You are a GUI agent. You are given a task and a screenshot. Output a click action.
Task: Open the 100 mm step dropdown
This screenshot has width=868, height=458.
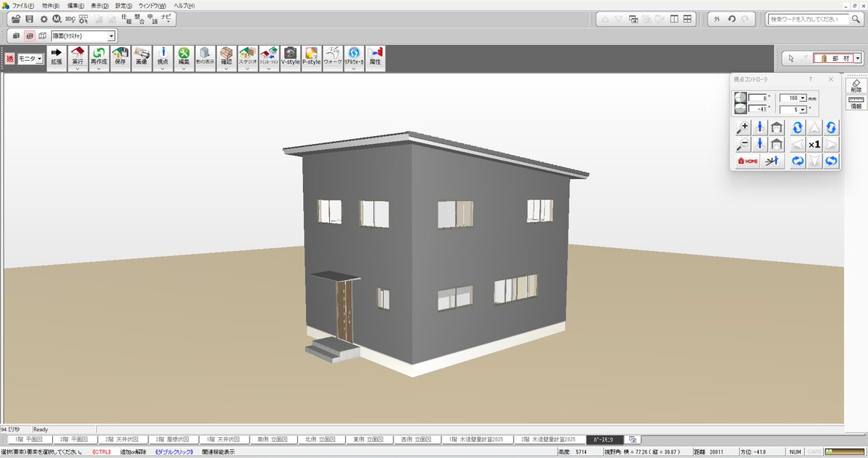pyautogui.click(x=802, y=98)
